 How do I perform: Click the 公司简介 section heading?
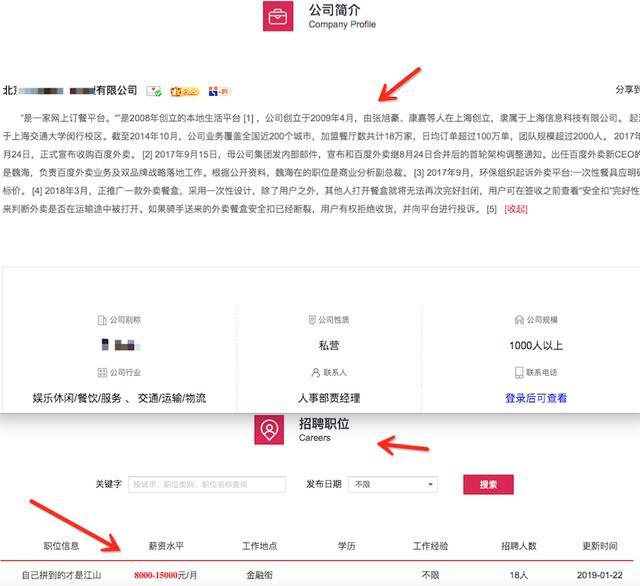click(x=334, y=10)
